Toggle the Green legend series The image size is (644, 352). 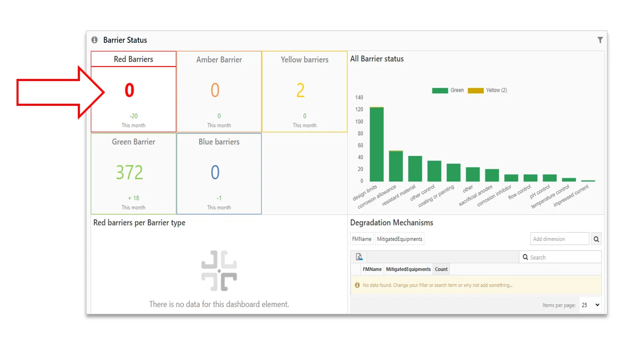tap(448, 90)
